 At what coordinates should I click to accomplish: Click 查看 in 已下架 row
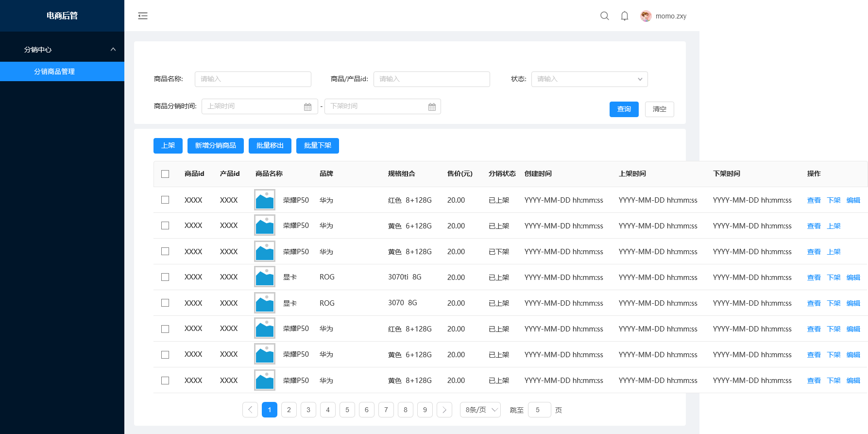click(x=814, y=252)
